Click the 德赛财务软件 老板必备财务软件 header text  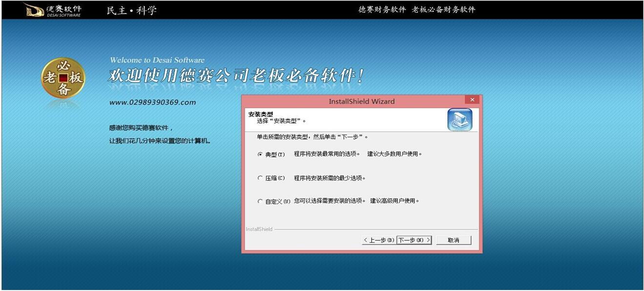(x=417, y=10)
